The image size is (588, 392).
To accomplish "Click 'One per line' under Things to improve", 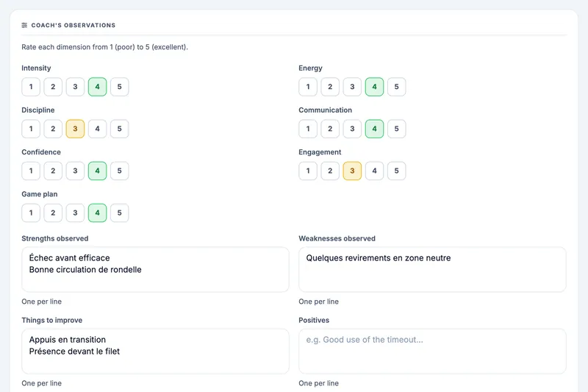I will coord(41,383).
